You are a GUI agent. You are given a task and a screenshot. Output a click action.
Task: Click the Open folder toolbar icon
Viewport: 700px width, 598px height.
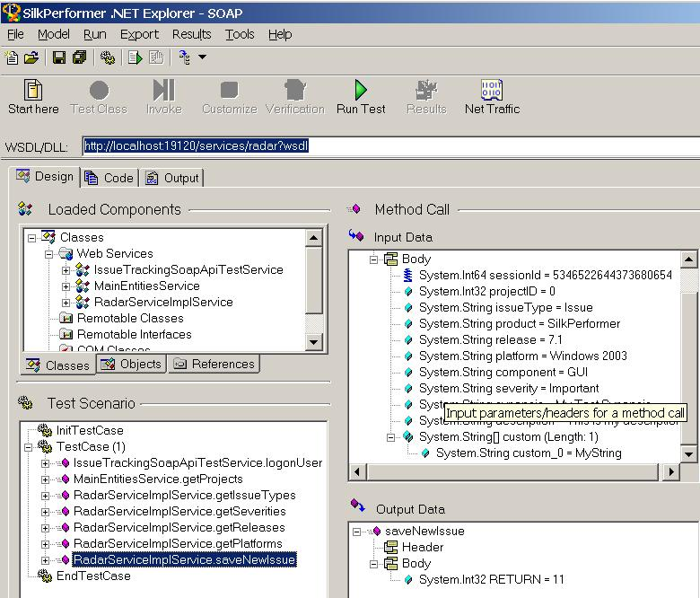coord(31,57)
